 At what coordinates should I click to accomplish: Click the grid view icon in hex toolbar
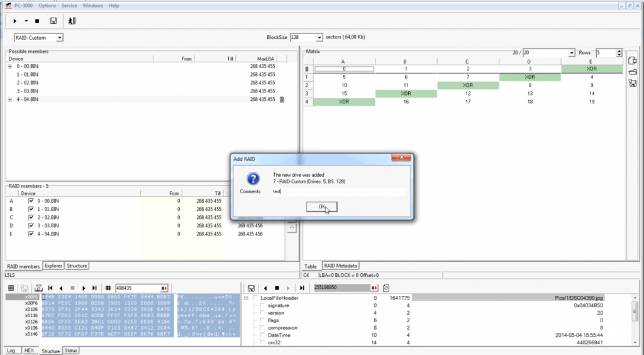[11, 288]
